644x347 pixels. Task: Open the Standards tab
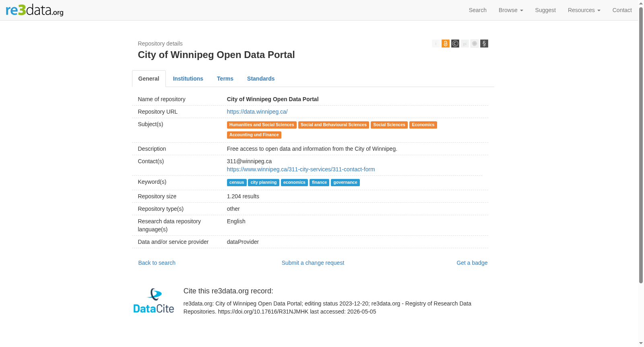tap(261, 79)
